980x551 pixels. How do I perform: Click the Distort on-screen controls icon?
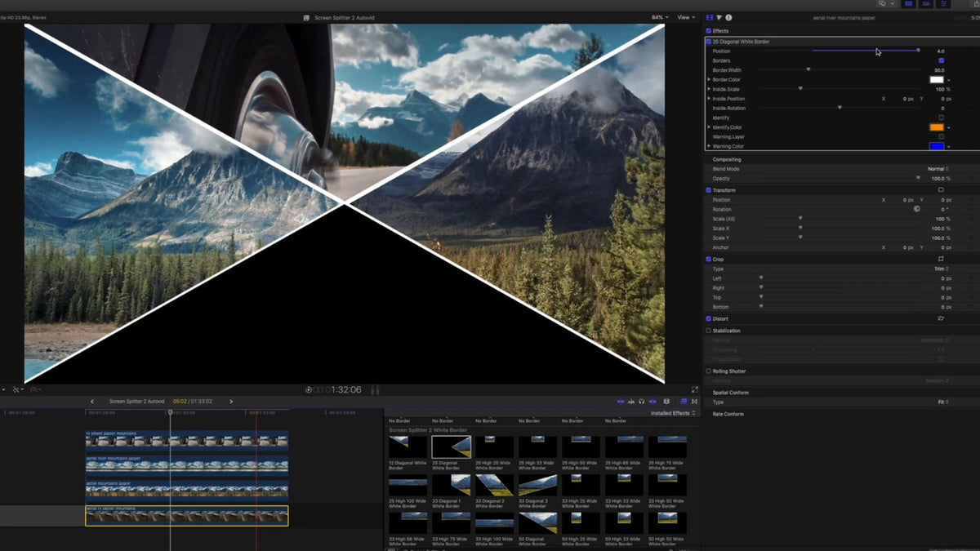click(x=941, y=319)
